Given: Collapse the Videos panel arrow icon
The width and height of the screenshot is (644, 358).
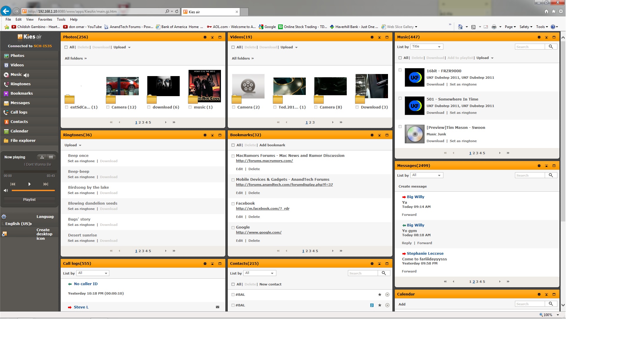Looking at the screenshot, I should 379,37.
